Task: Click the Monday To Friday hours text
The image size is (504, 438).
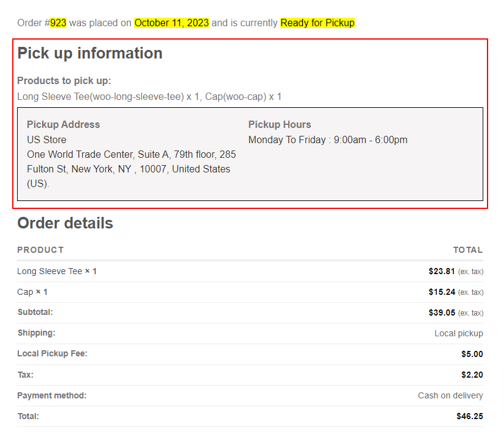Action: pos(327,140)
